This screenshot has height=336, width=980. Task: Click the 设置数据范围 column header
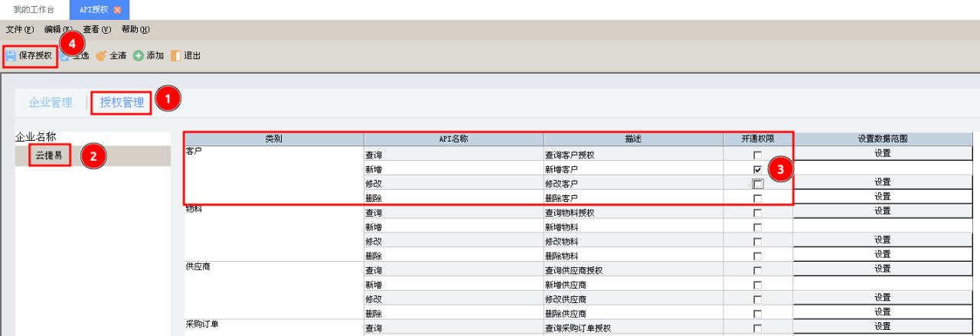click(x=883, y=139)
